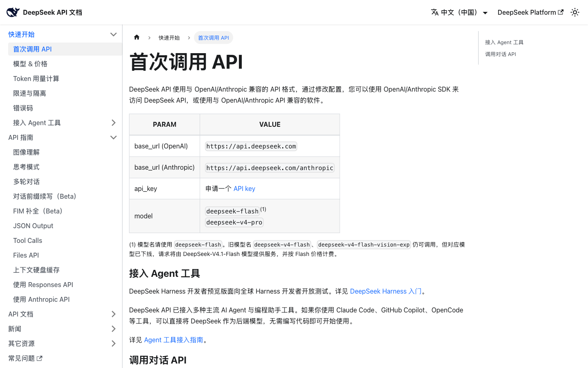Viewport: 588px width, 368px height.
Task: Open Tool Calls guide
Action: click(x=65, y=240)
